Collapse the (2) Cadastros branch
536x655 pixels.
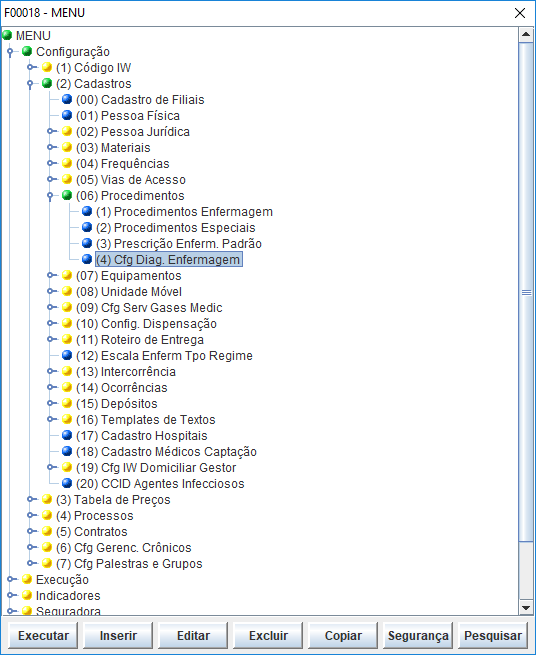pyautogui.click(x=30, y=84)
